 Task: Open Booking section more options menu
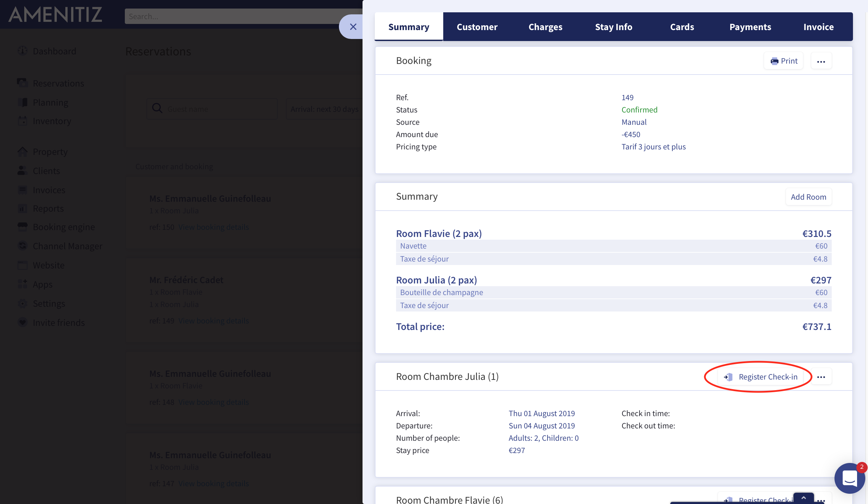(x=821, y=61)
